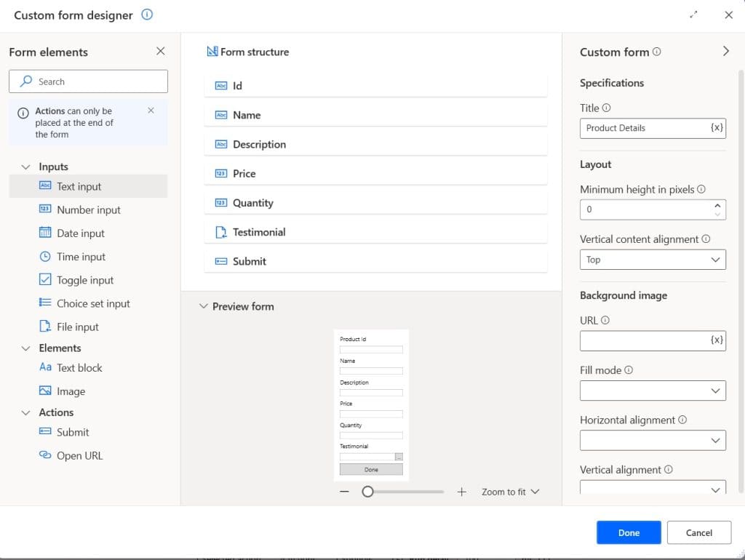Click the Minimum height in pixels field
Viewport: 745px width, 560px height.
click(653, 209)
